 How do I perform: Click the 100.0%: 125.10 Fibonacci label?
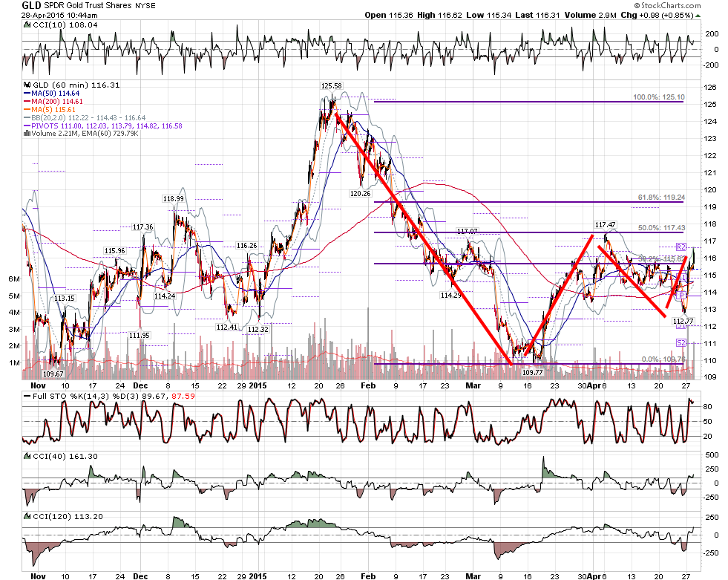(x=658, y=97)
